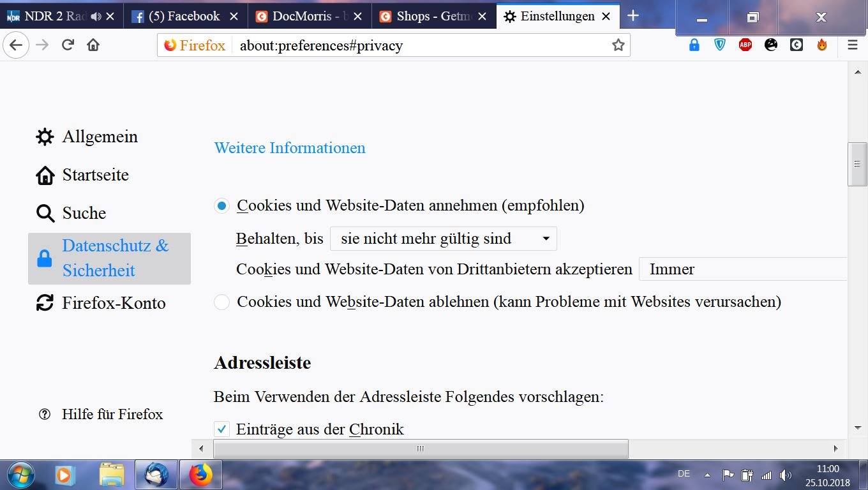The width and height of the screenshot is (868, 490).
Task: Open the Weitere Informationen link
Action: pyautogui.click(x=290, y=148)
